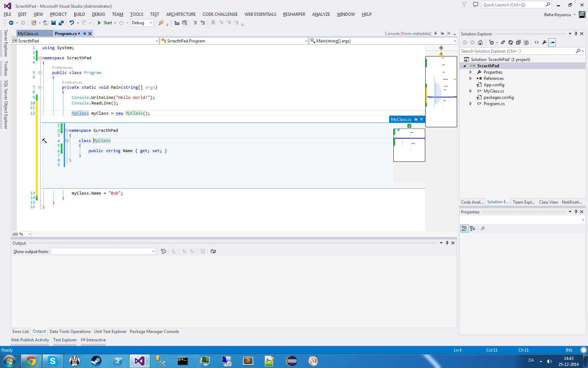This screenshot has width=588, height=368.
Task: Click Word Wrap icon in the Output toolbar
Action: point(213,251)
